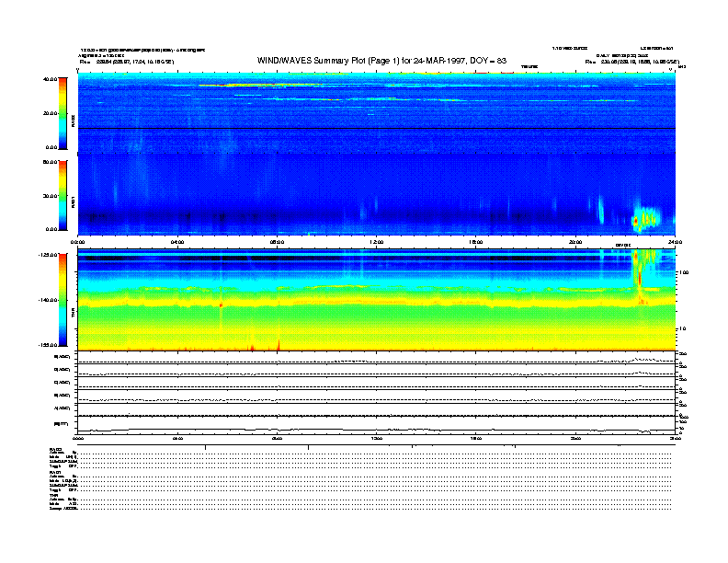Click the top-left Rec= header text line
Viewport: 728px width, 563px height.
127,62
